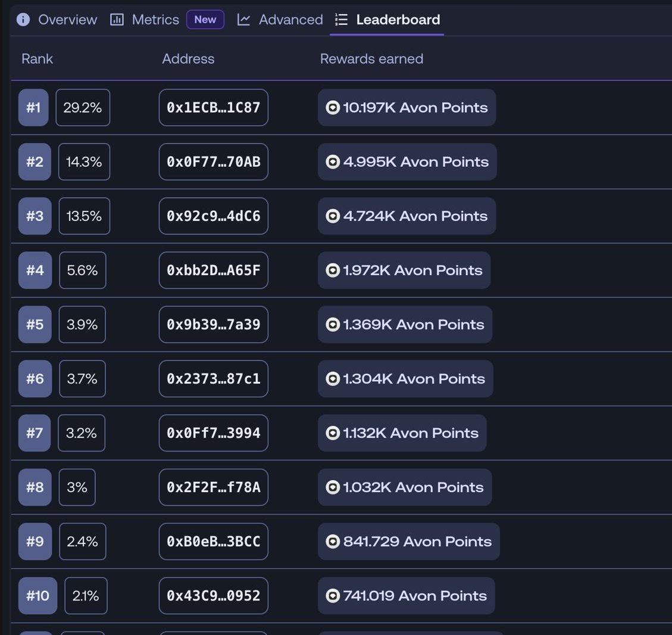
Task: Open address 0x2373…87c1
Action: [x=214, y=379]
